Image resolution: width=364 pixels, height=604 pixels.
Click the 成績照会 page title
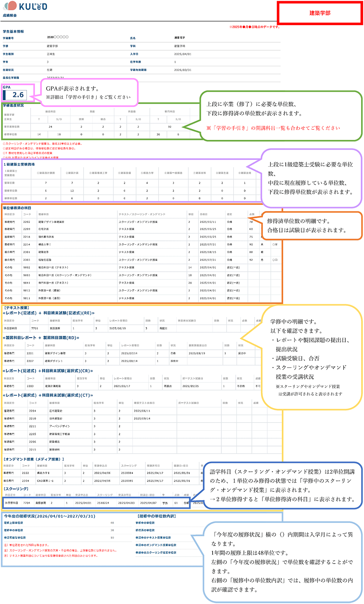[x=10, y=15]
